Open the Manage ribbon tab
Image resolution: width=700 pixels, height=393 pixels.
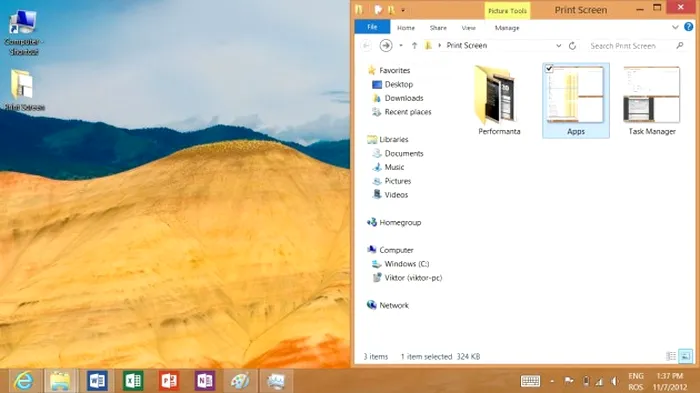(507, 28)
